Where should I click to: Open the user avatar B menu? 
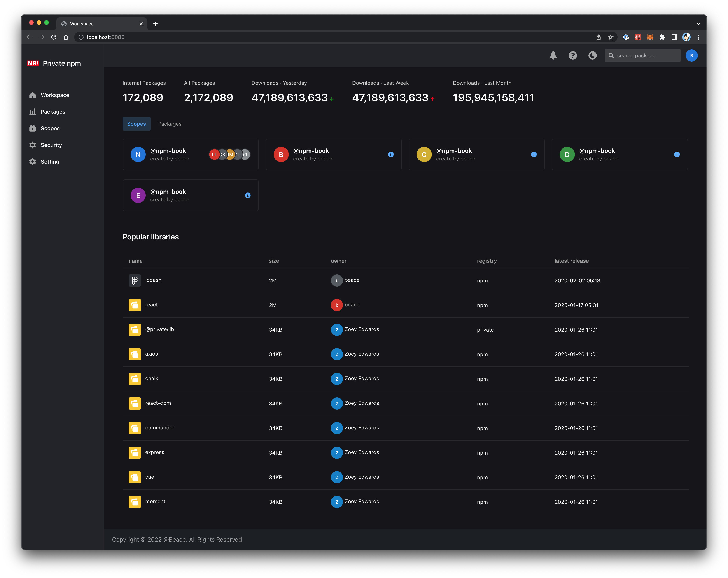point(691,55)
